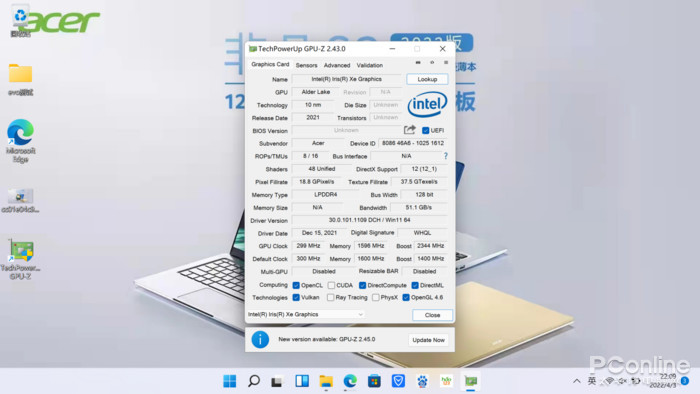Toggle the OpenCL checkbox
The height and width of the screenshot is (394, 700).
[x=296, y=285]
